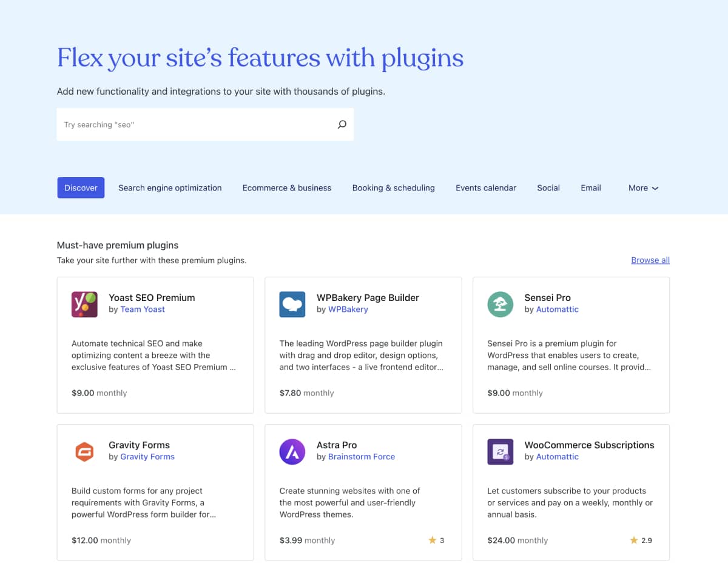The image size is (728, 583).
Task: Open the Search engine optimization category
Action: click(x=170, y=188)
